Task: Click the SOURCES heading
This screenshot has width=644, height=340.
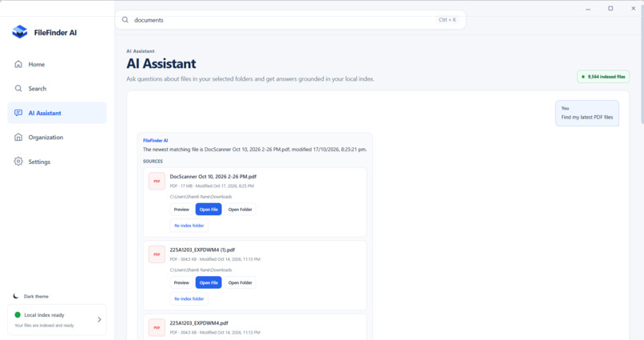Action: pyautogui.click(x=153, y=161)
